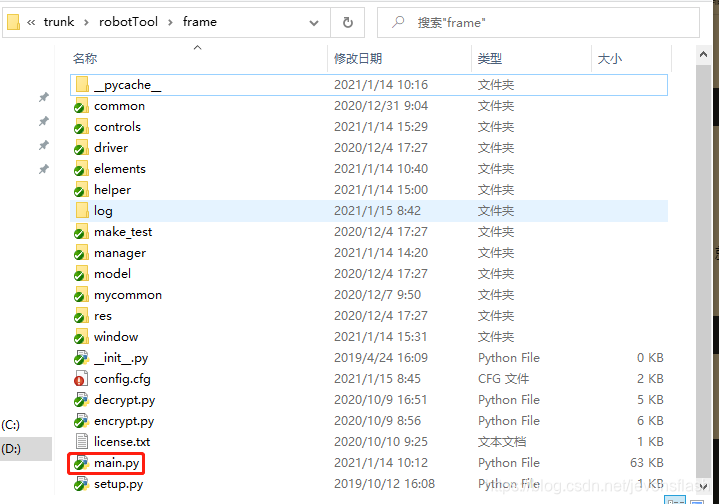Click the elements folder icon
719x504 pixels.
point(81,169)
